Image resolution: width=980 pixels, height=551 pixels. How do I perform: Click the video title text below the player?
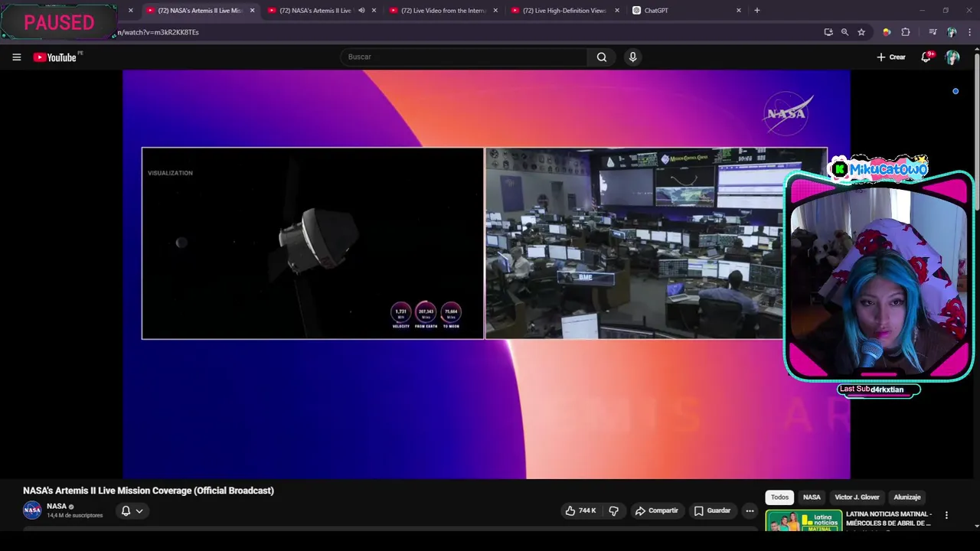[149, 491]
